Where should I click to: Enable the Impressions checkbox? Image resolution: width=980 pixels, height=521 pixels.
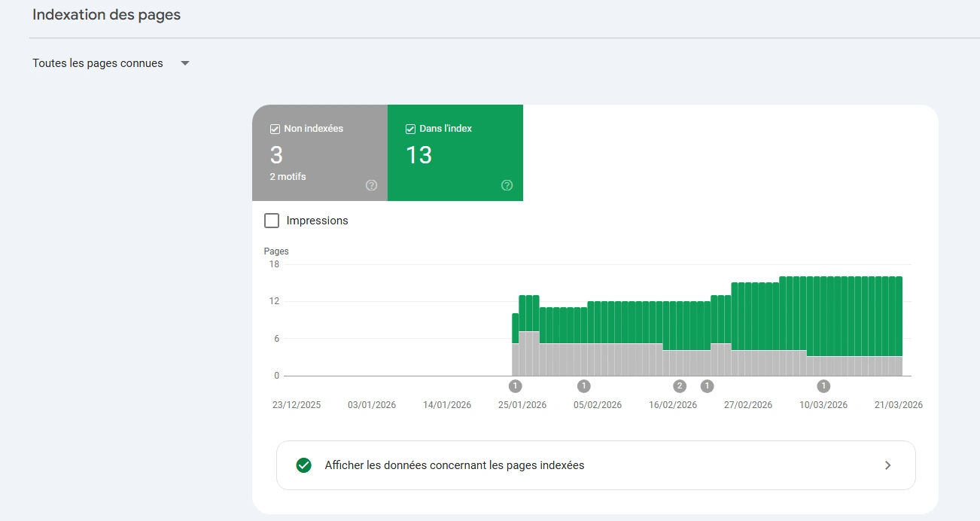pos(272,220)
